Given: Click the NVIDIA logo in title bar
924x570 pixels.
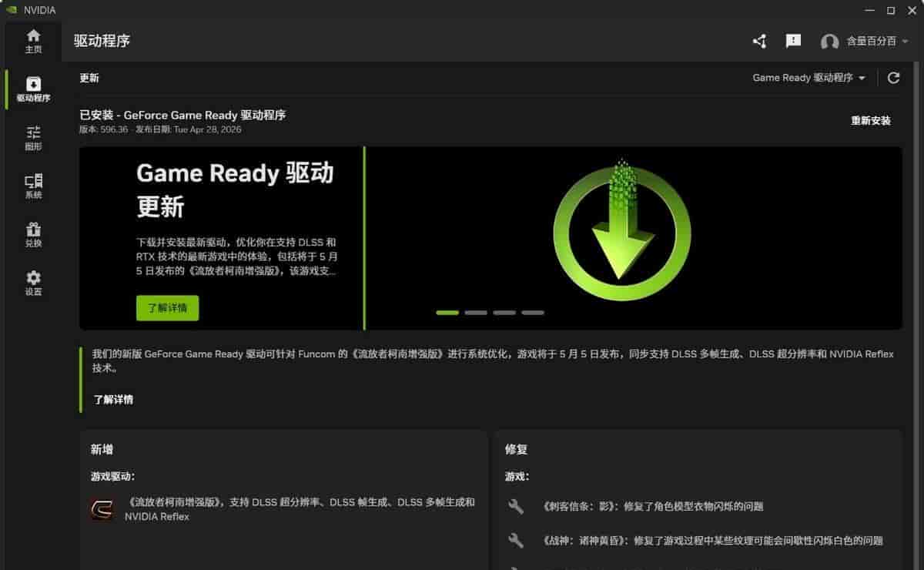Looking at the screenshot, I should [x=11, y=10].
